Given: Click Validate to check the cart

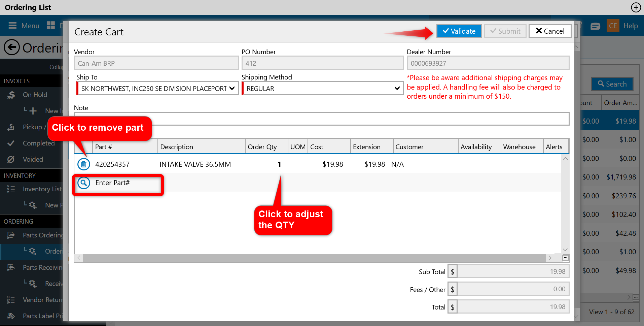Looking at the screenshot, I should 459,31.
